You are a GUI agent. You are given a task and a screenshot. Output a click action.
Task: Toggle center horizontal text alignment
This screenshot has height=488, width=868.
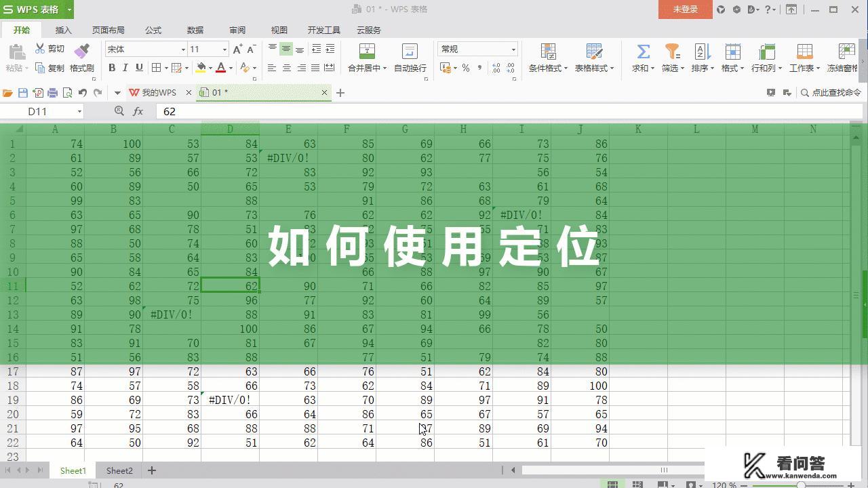tap(286, 68)
